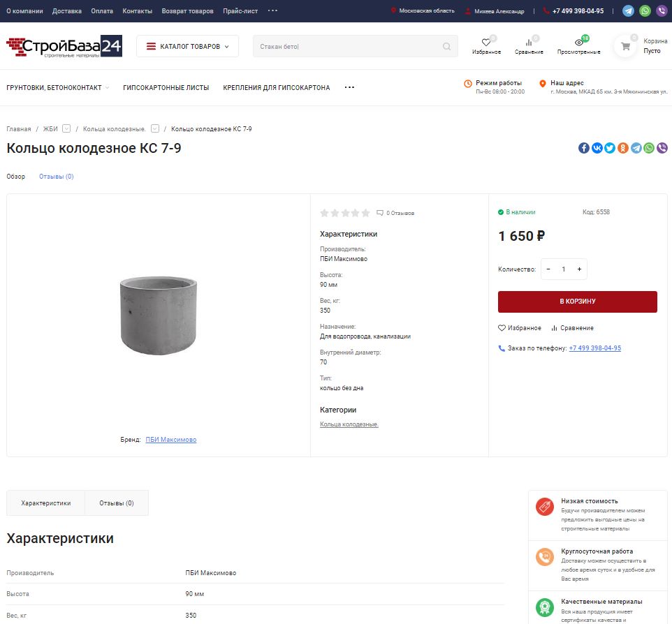Open Возврат товаров menu item
The image size is (672, 624).
(x=187, y=11)
